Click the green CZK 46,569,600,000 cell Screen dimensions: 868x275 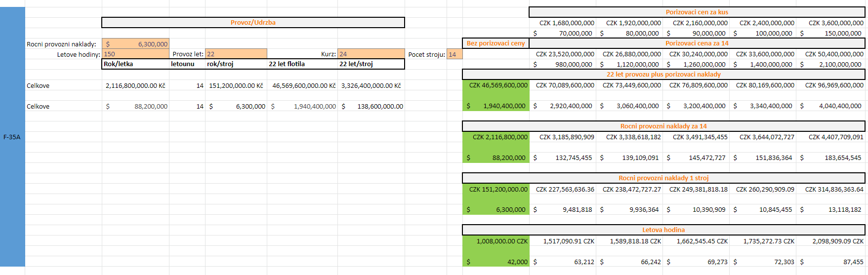point(496,85)
